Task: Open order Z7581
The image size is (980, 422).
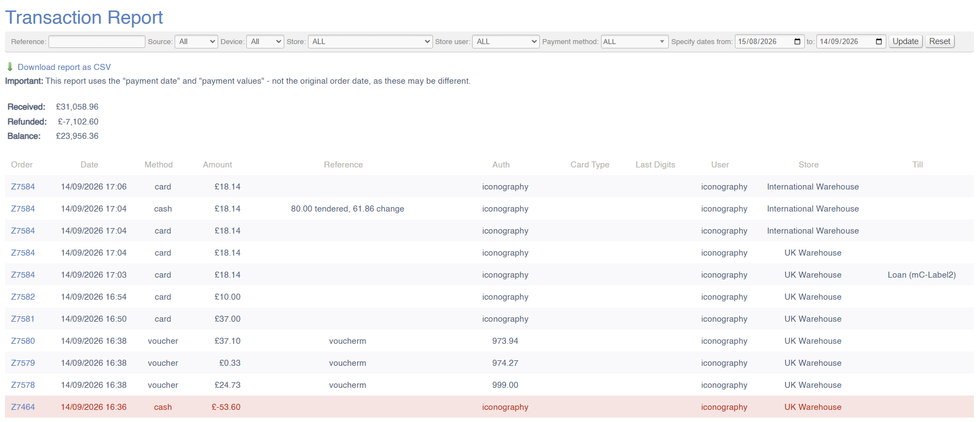Action: tap(23, 318)
